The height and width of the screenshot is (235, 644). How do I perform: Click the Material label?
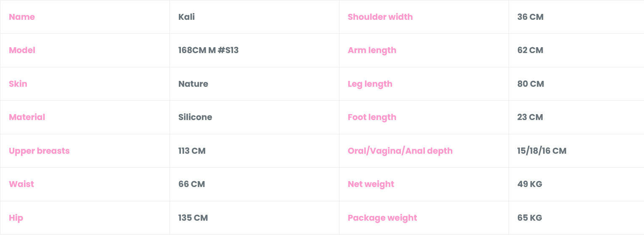(x=27, y=117)
